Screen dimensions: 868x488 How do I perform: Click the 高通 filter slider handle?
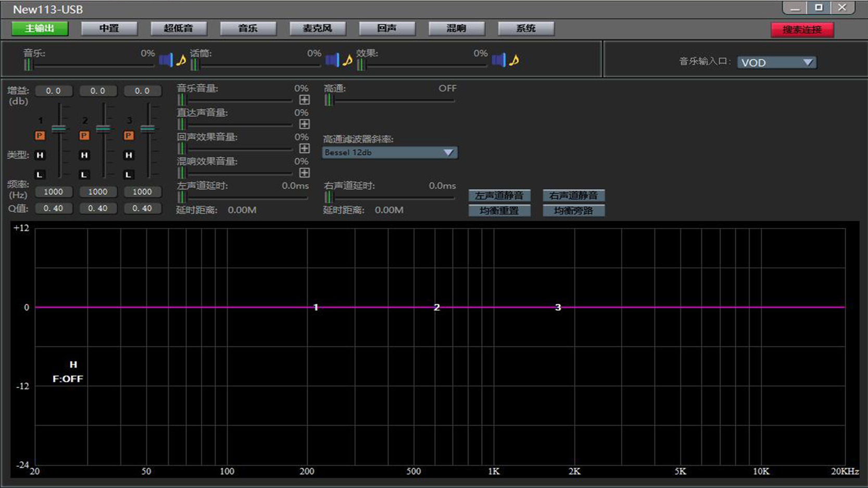point(329,100)
